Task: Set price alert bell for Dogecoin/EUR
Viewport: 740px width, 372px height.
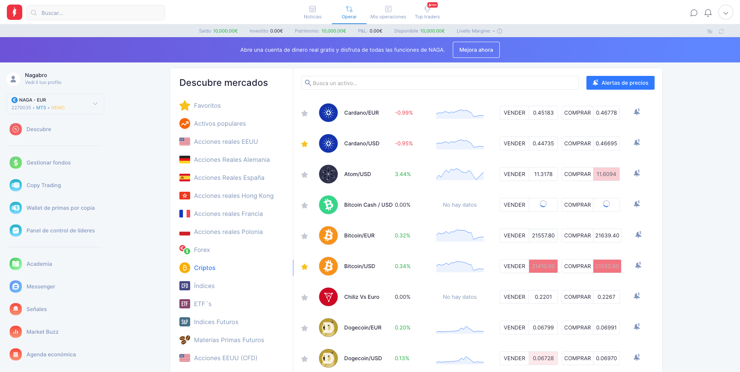Action: pyautogui.click(x=637, y=327)
